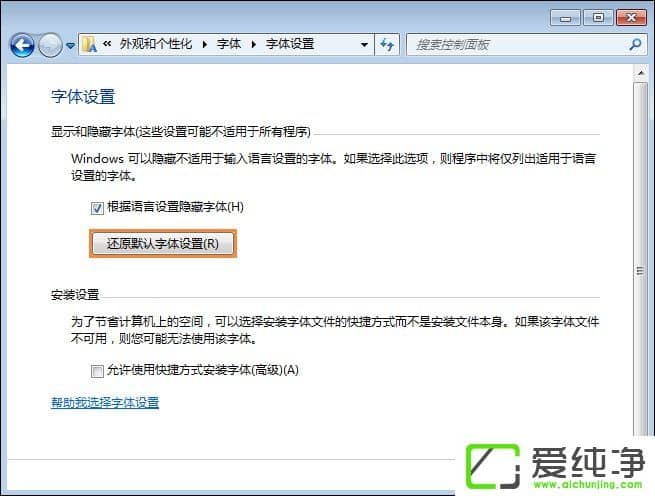The image size is (655, 496).
Task: Click the refresh button beside address bar
Action: coord(387,44)
